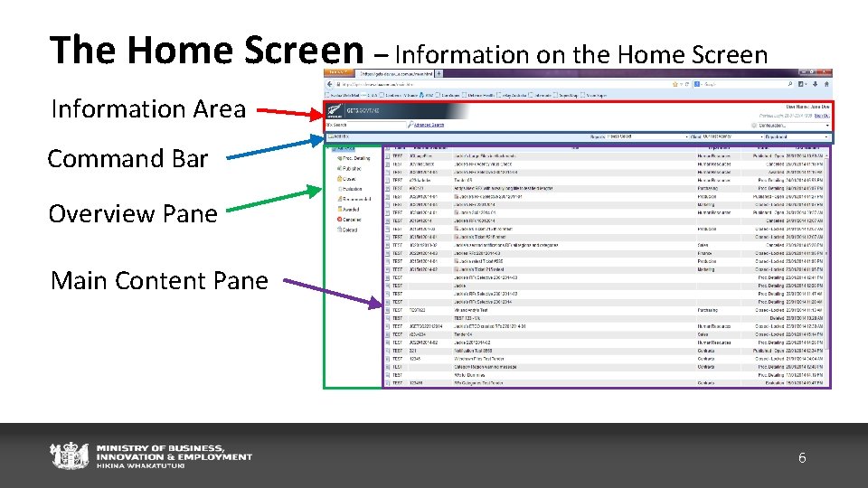Viewport: 868px width, 488px height.
Task: Click the main content vertical scrollbar
Action: tap(827, 252)
